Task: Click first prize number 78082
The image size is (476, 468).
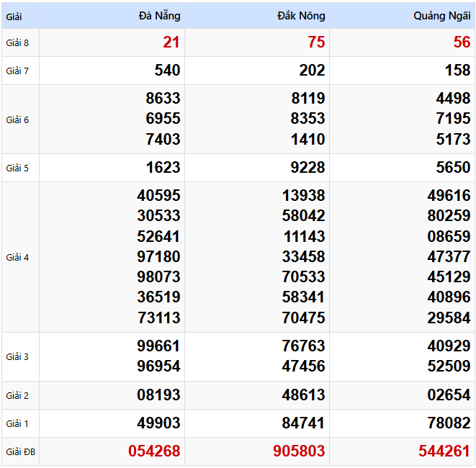Action: (x=449, y=423)
